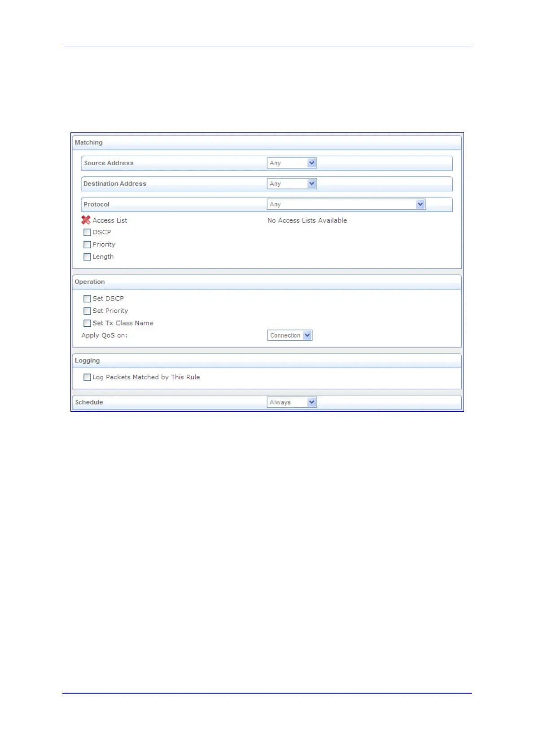Viewport: 534px width, 756px height.
Task: Click the red X Access List icon
Action: pyautogui.click(x=86, y=220)
